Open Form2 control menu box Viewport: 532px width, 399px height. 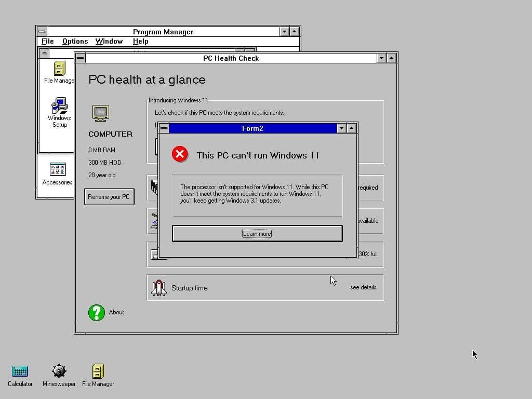pyautogui.click(x=164, y=128)
